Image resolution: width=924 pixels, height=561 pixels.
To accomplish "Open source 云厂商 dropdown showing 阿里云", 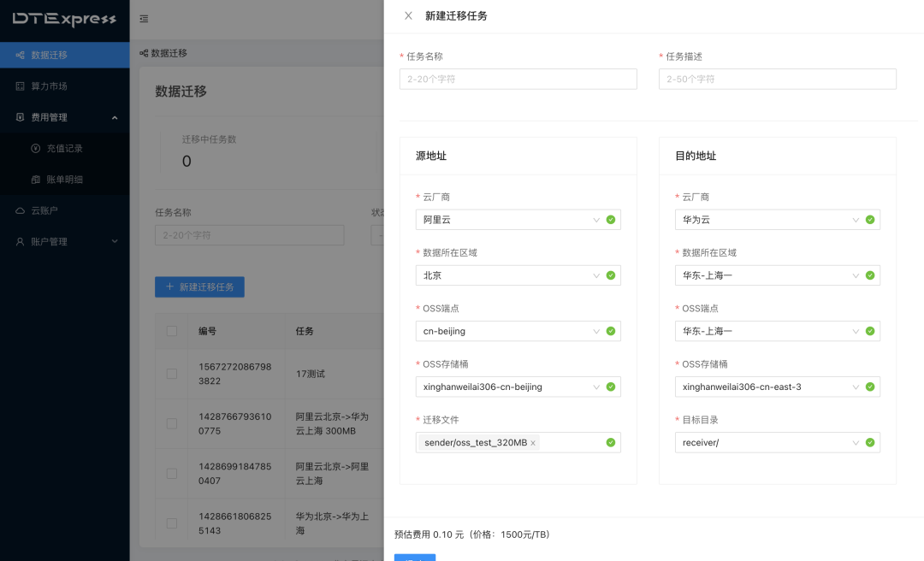I will click(x=509, y=220).
